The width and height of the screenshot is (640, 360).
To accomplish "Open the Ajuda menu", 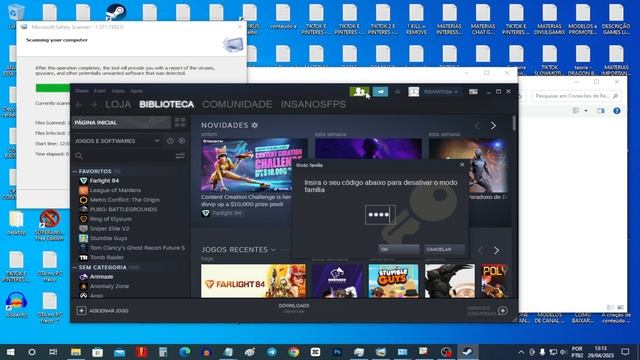I will [136, 91].
